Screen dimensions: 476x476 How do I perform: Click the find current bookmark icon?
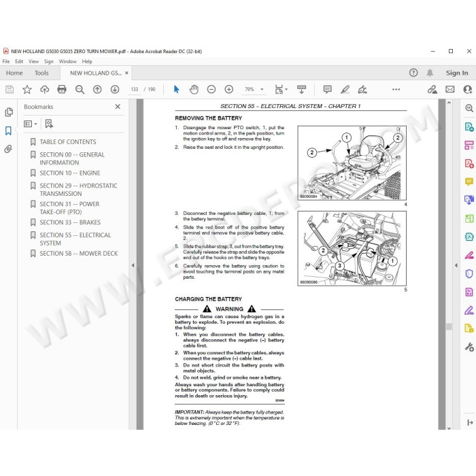point(49,124)
